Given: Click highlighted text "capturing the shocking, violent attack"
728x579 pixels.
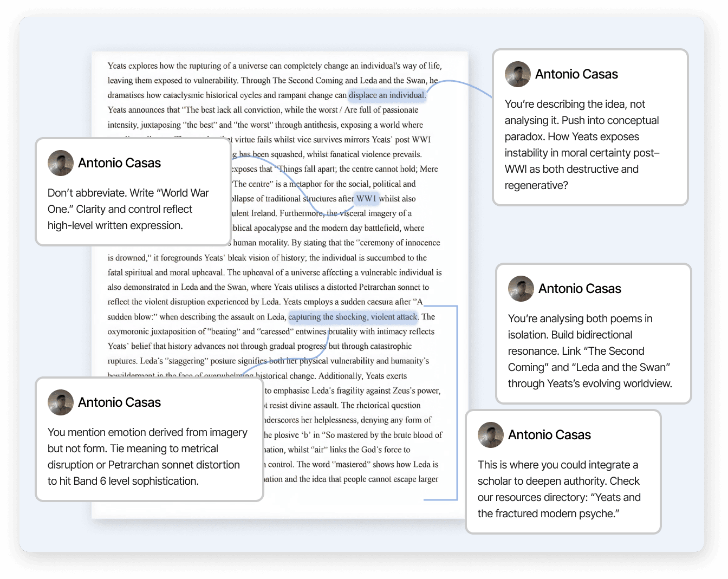Looking at the screenshot, I should (353, 317).
